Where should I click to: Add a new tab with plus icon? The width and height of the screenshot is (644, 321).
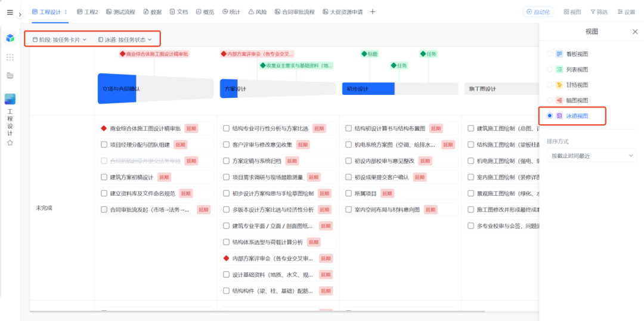coord(373,12)
